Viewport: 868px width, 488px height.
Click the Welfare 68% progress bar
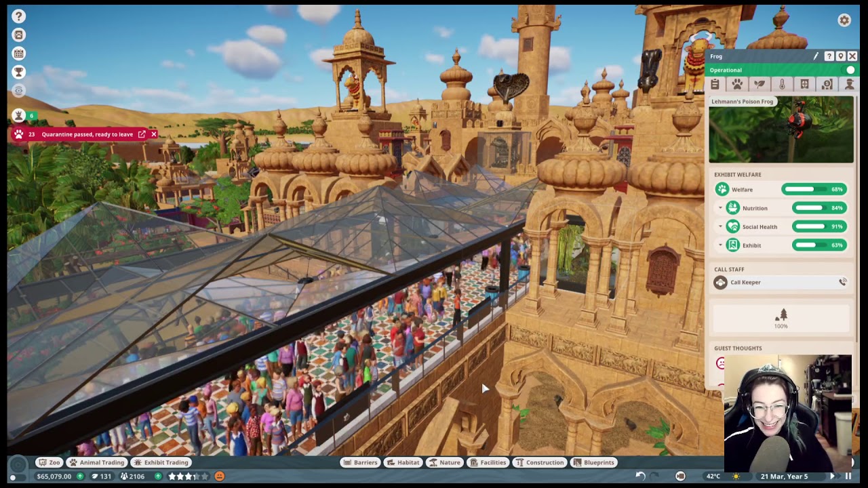[x=814, y=190]
